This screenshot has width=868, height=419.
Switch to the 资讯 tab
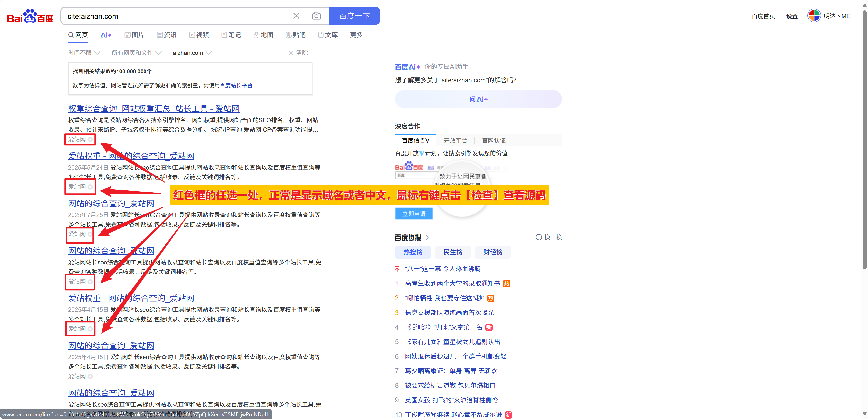166,35
